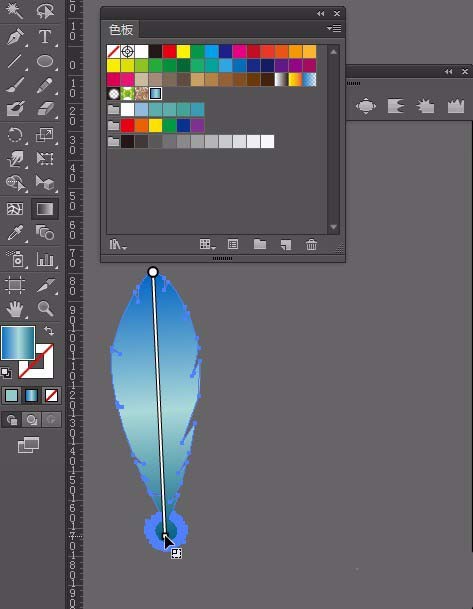
Task: Select the Paintbrush tool
Action: click(x=15, y=85)
